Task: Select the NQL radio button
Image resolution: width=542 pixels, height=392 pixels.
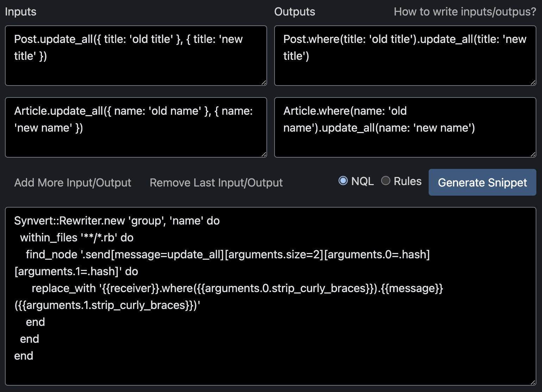Action: [343, 181]
